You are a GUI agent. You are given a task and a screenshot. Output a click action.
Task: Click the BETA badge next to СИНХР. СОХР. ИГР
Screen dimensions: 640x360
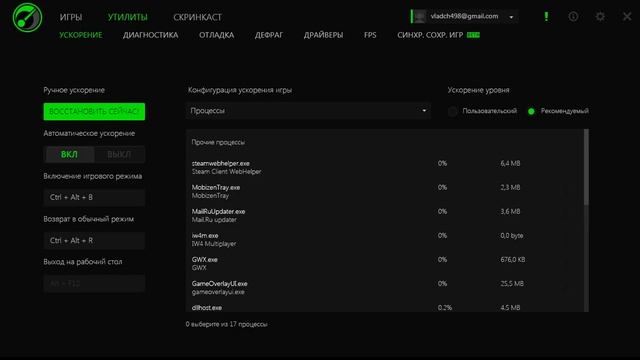tap(473, 35)
